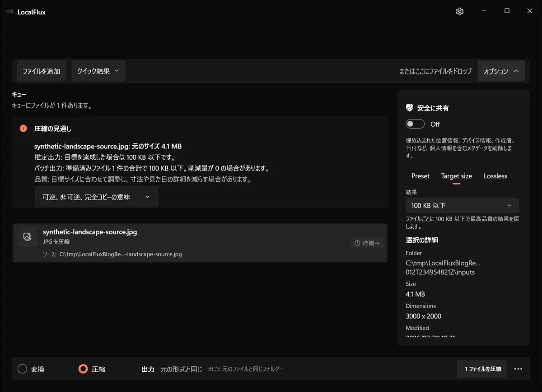The image size is (542, 392).
Task: Click the orange info icon beside 圧縮の見通し
Action: pyautogui.click(x=23, y=129)
